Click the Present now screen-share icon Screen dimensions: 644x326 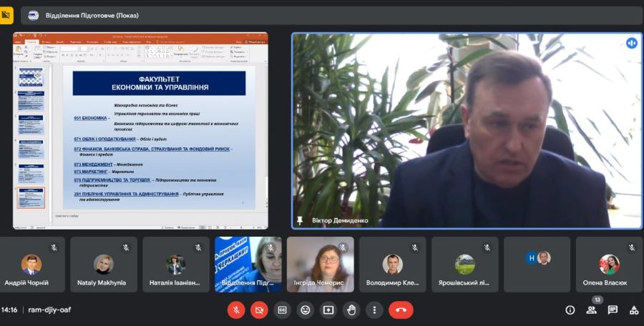point(328,310)
